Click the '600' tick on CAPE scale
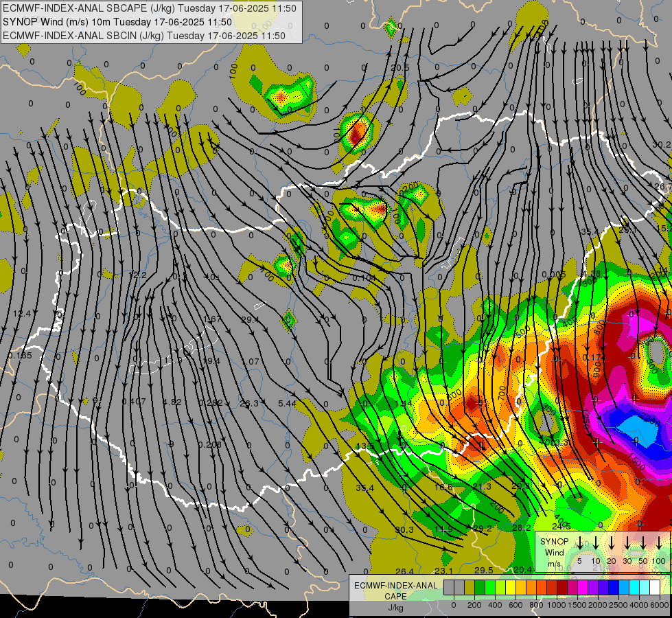Screen dimensions: 672x618 tap(515, 605)
